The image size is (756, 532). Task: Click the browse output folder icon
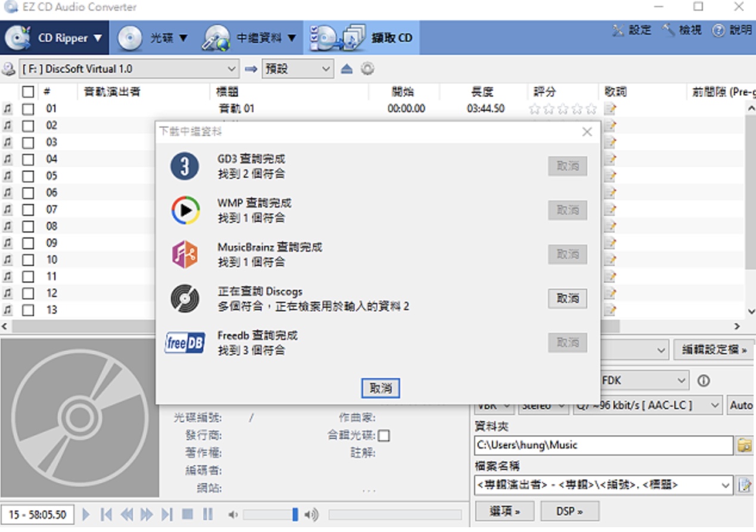(744, 446)
